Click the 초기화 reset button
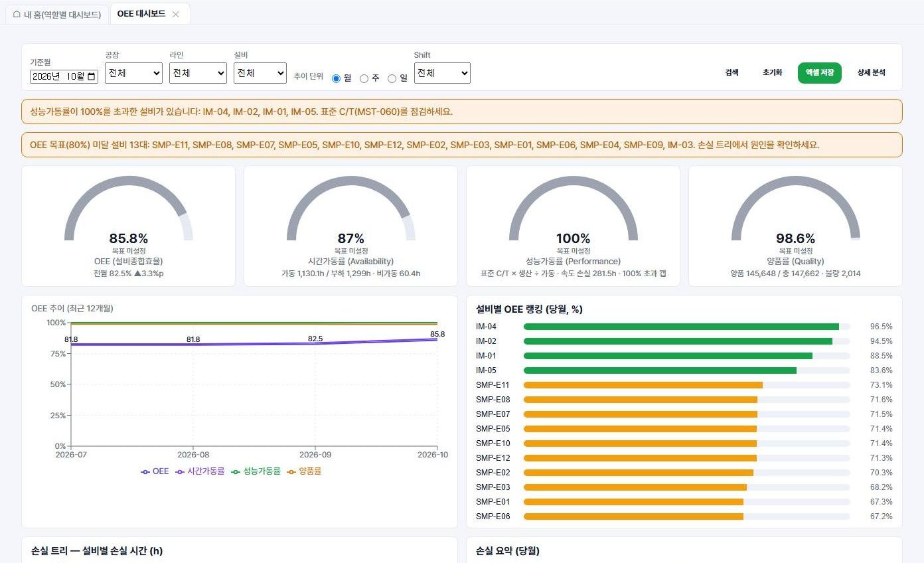This screenshot has width=924, height=563. [772, 73]
